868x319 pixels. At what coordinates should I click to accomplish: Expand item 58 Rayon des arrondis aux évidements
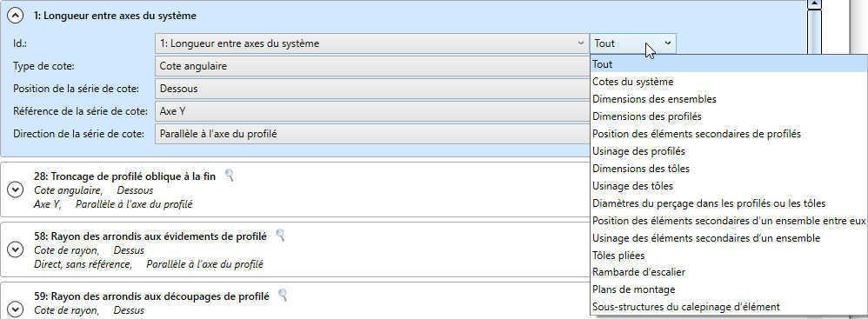15,249
